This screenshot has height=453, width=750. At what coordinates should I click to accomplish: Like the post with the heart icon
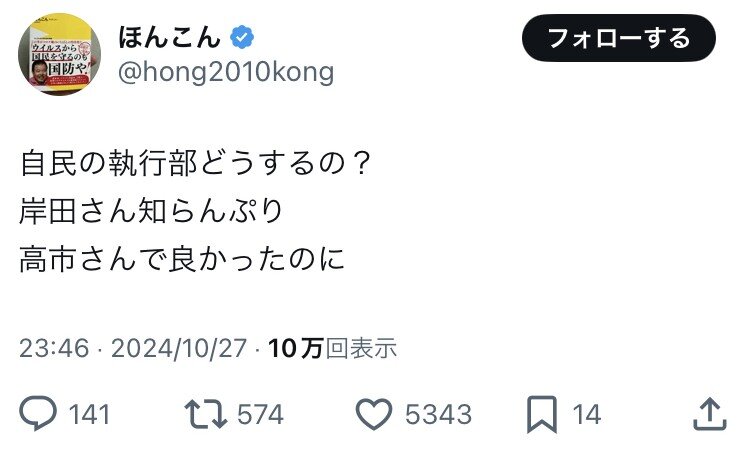(374, 414)
